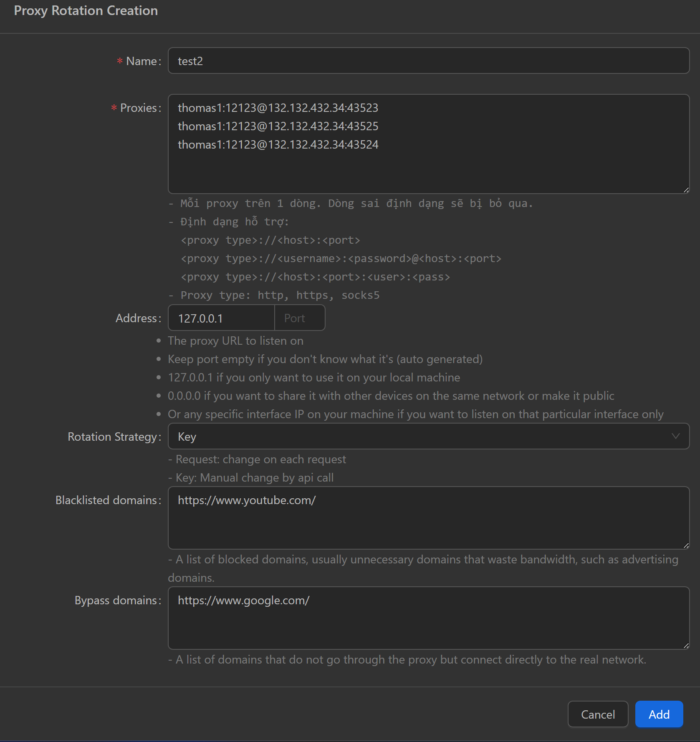Open the Rotation Strategy dropdown showing Key
Viewport: 700px width, 742px height.
click(x=428, y=437)
